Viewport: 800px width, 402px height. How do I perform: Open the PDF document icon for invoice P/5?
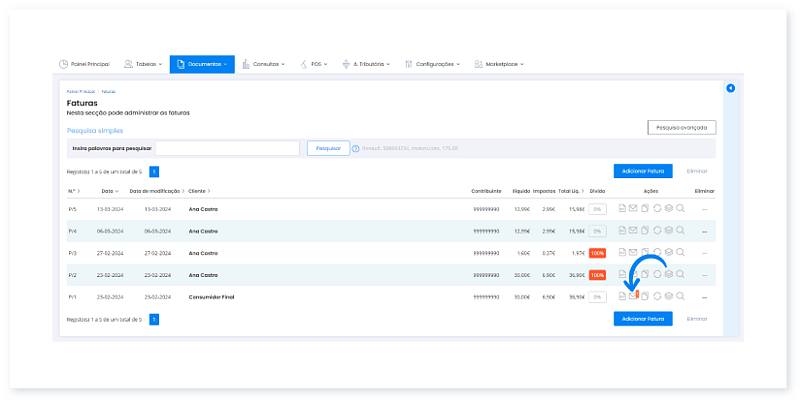click(621, 209)
